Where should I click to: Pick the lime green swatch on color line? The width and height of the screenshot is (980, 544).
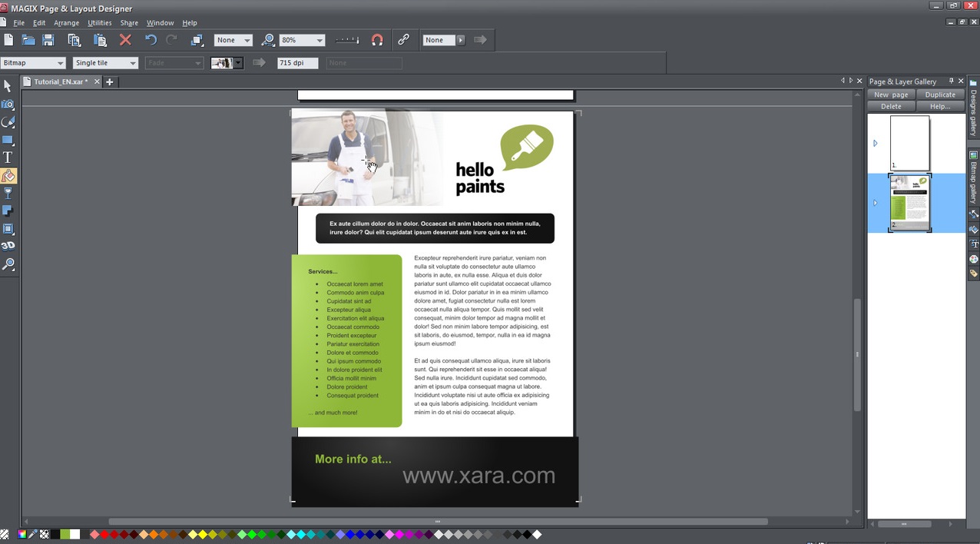coord(65,535)
